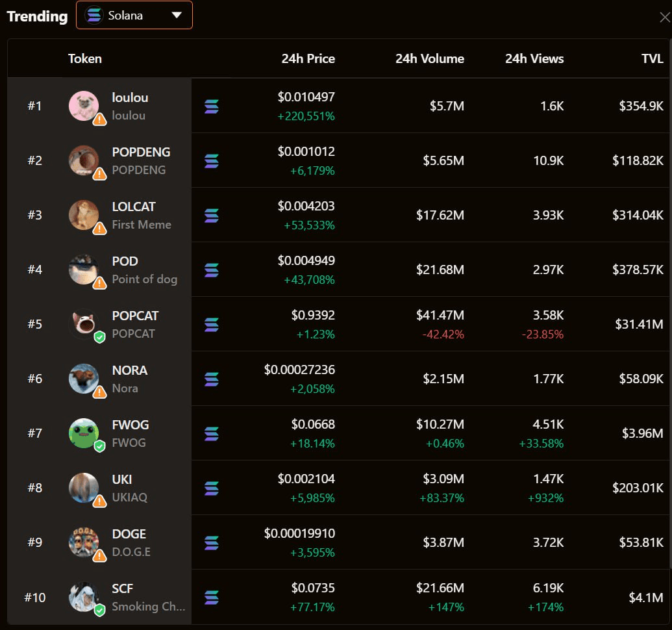Open the DOGE token avatar

84,542
